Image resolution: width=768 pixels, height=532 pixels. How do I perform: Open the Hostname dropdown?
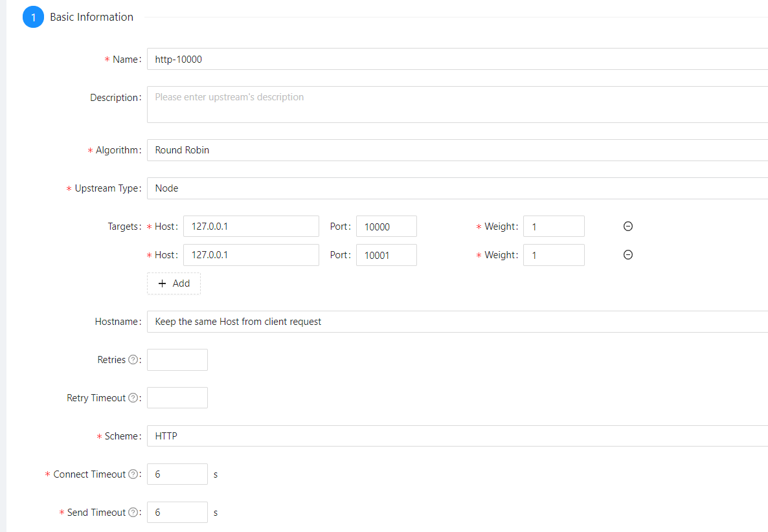[457, 322]
